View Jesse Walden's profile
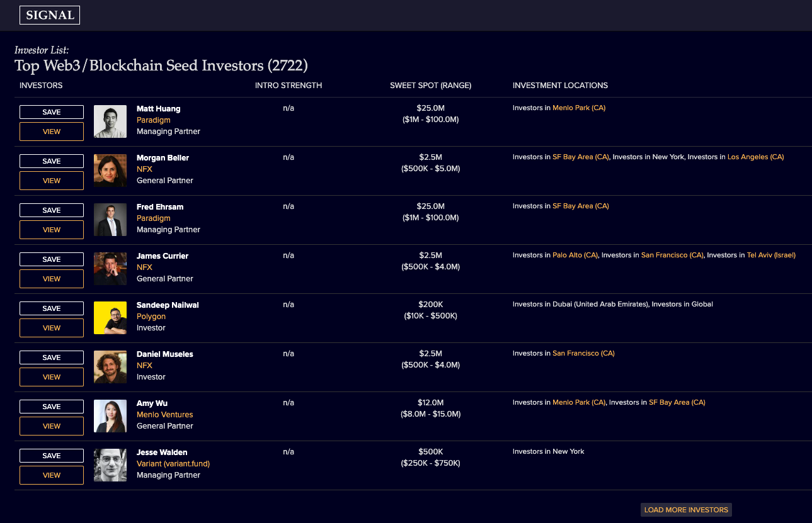 click(x=52, y=475)
